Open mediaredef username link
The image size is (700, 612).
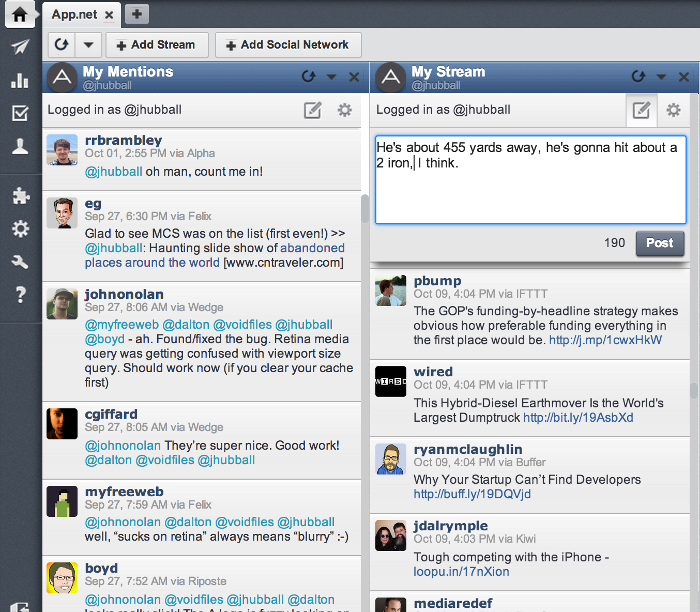453,603
